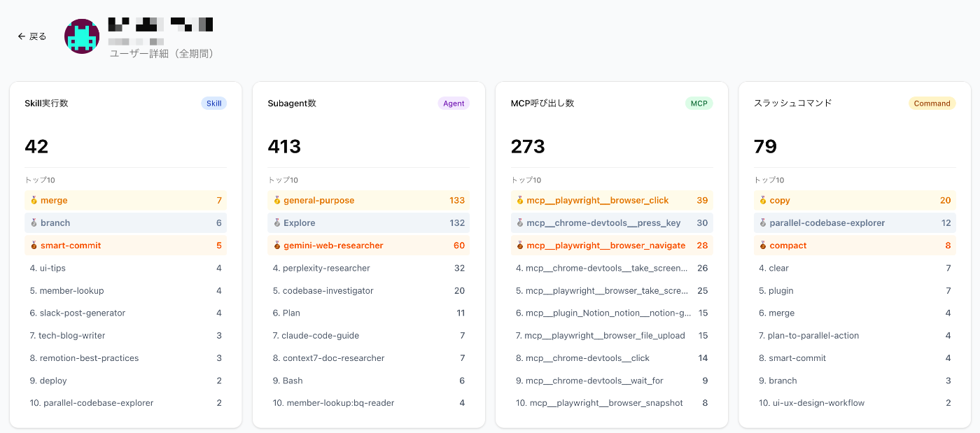Select the 8. smart-commit command row
Viewport: 980px width, 433px height.
pyautogui.click(x=855, y=357)
